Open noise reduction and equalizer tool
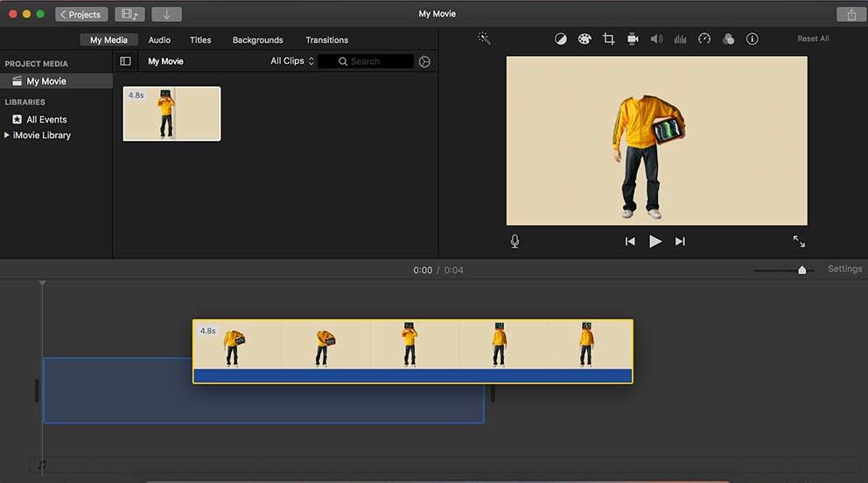This screenshot has height=483, width=868. tap(681, 38)
